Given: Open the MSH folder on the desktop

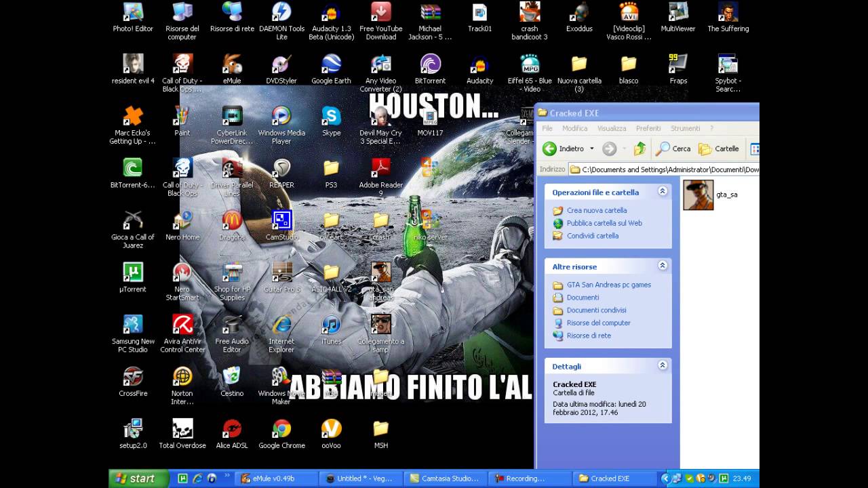Looking at the screenshot, I should (x=380, y=429).
